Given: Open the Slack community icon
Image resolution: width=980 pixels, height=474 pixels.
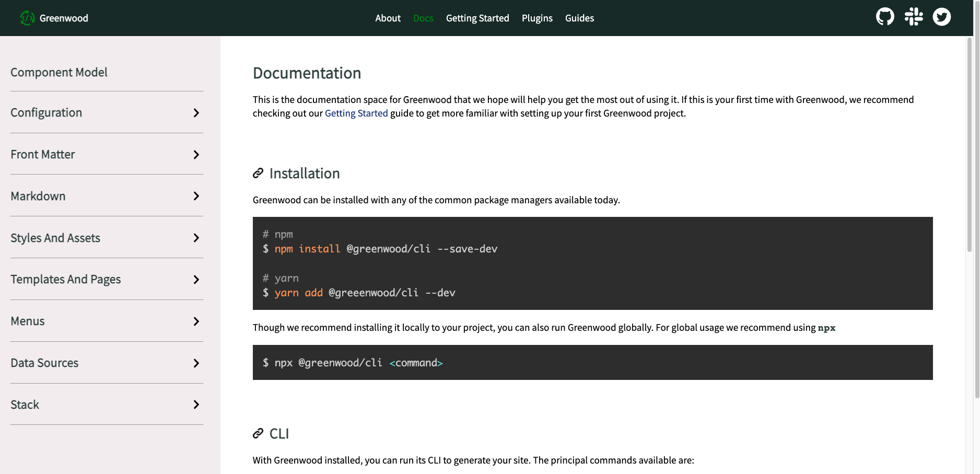Looking at the screenshot, I should click(x=914, y=17).
